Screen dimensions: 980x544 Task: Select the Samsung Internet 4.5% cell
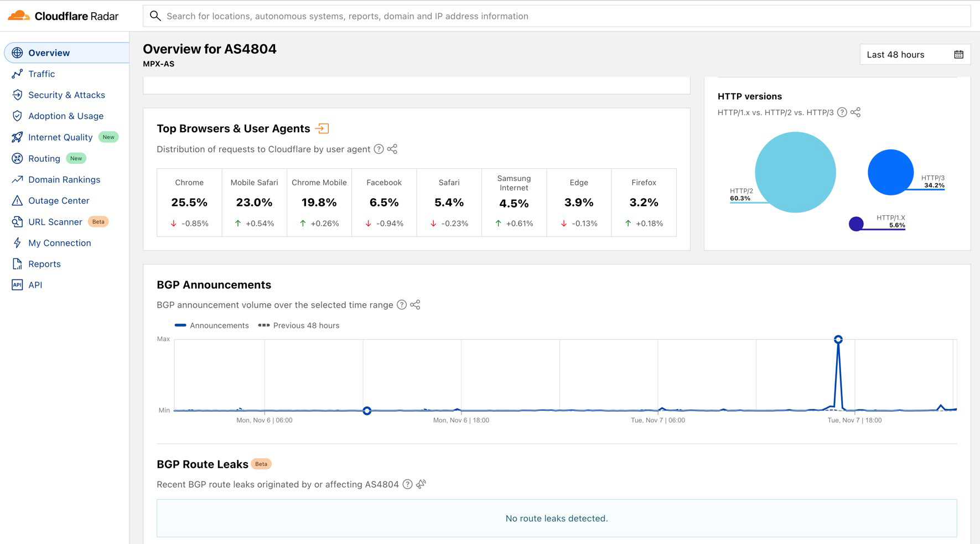pos(514,203)
